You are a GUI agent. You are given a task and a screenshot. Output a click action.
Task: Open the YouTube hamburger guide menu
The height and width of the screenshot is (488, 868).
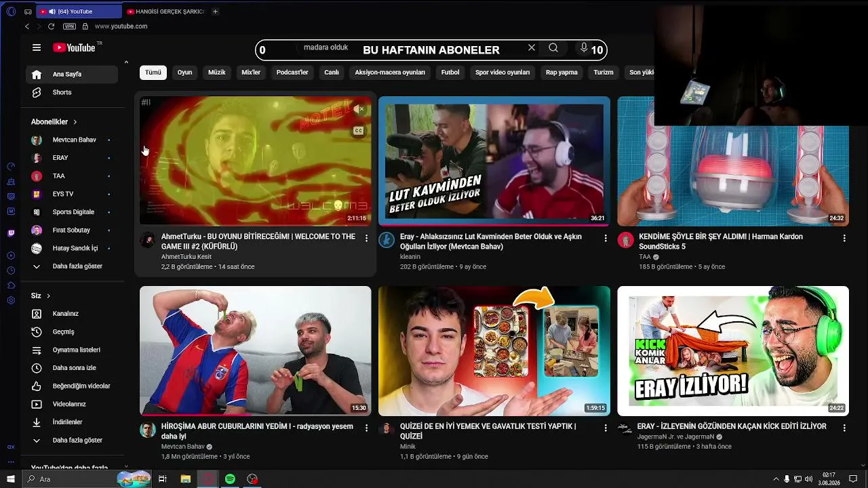tap(37, 47)
